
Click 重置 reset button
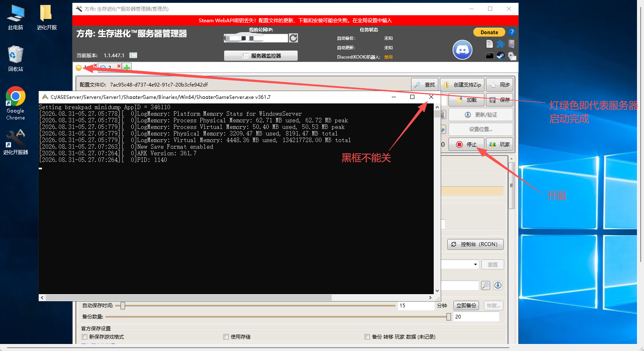click(x=493, y=264)
